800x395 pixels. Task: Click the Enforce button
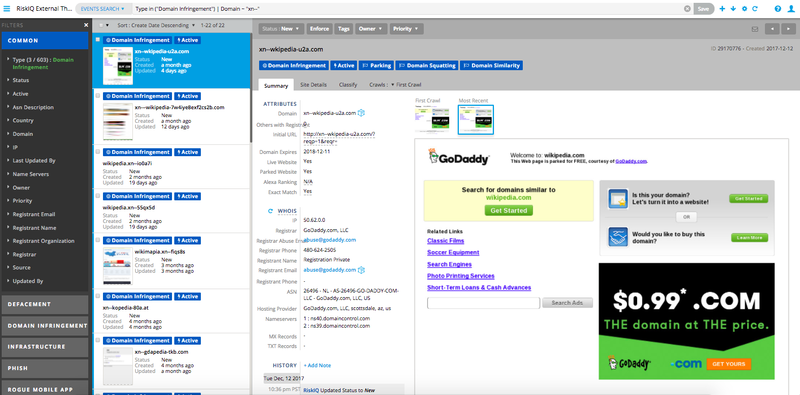(319, 29)
